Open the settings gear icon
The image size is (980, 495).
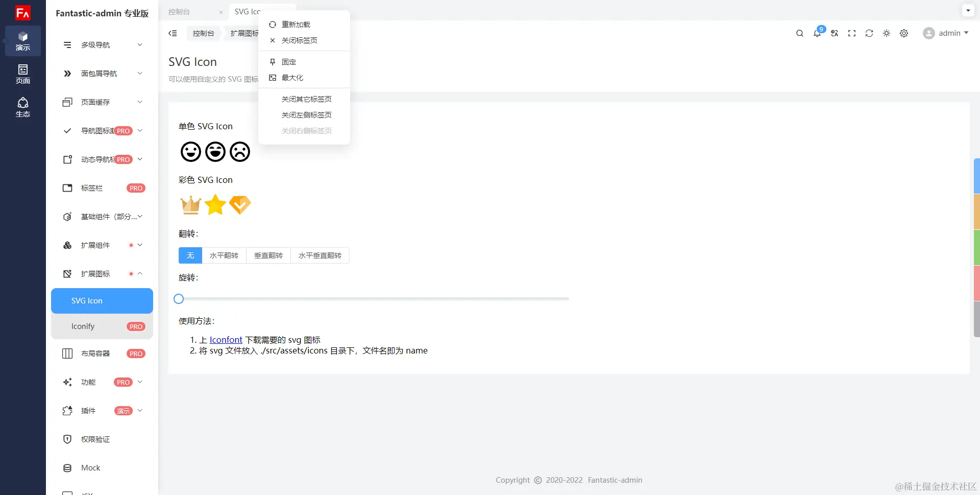[904, 33]
